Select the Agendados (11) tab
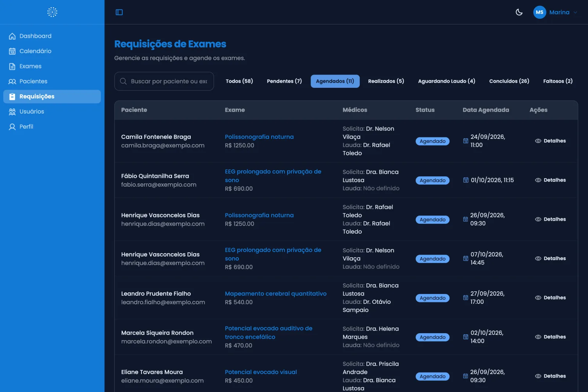Viewport: 588px width, 392px height. [335, 81]
